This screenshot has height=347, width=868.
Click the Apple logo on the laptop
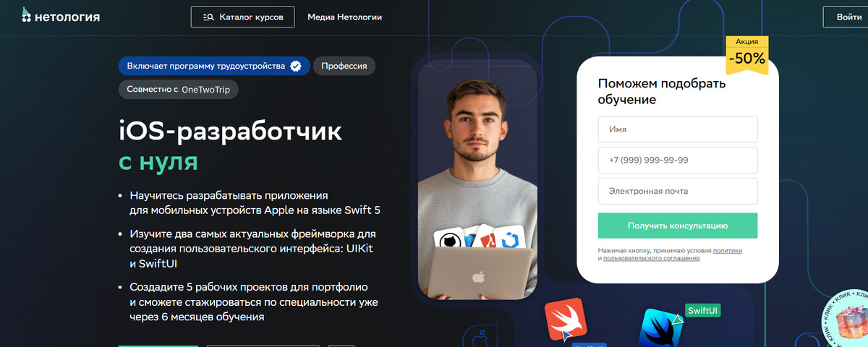coord(478,276)
